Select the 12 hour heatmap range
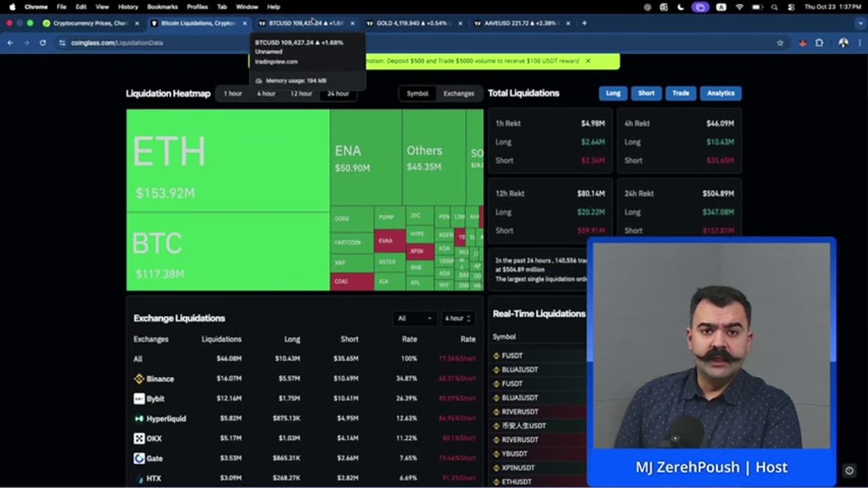This screenshot has height=488, width=868. click(301, 94)
